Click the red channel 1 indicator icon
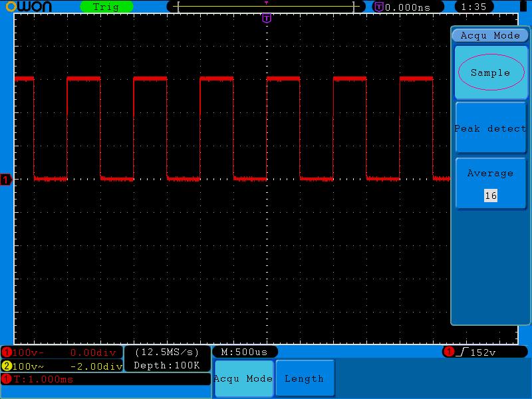Image resolution: width=532 pixels, height=399 pixels. pos(7,352)
